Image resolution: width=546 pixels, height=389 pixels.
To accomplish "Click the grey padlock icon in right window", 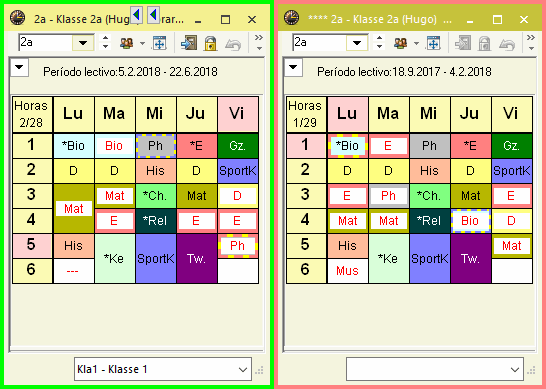I will pos(484,43).
